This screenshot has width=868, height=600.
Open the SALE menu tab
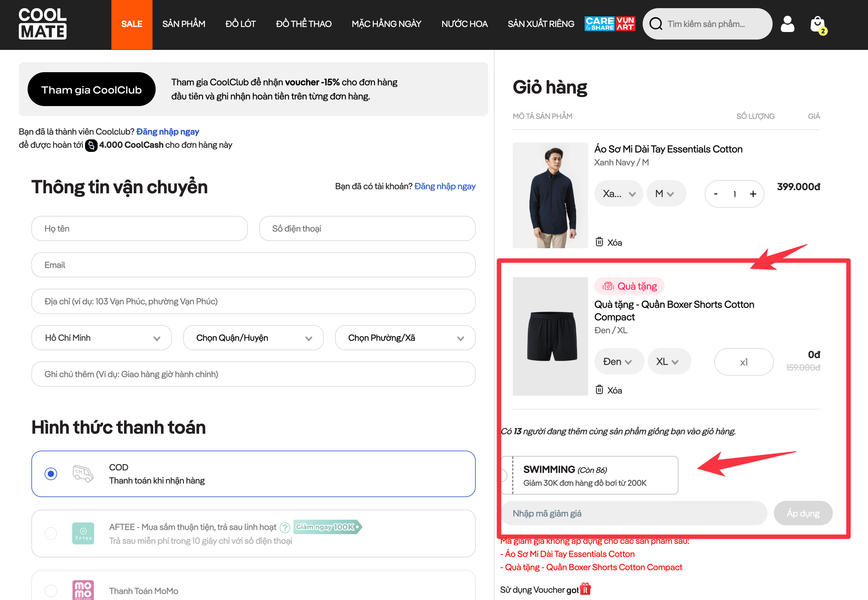click(x=131, y=24)
